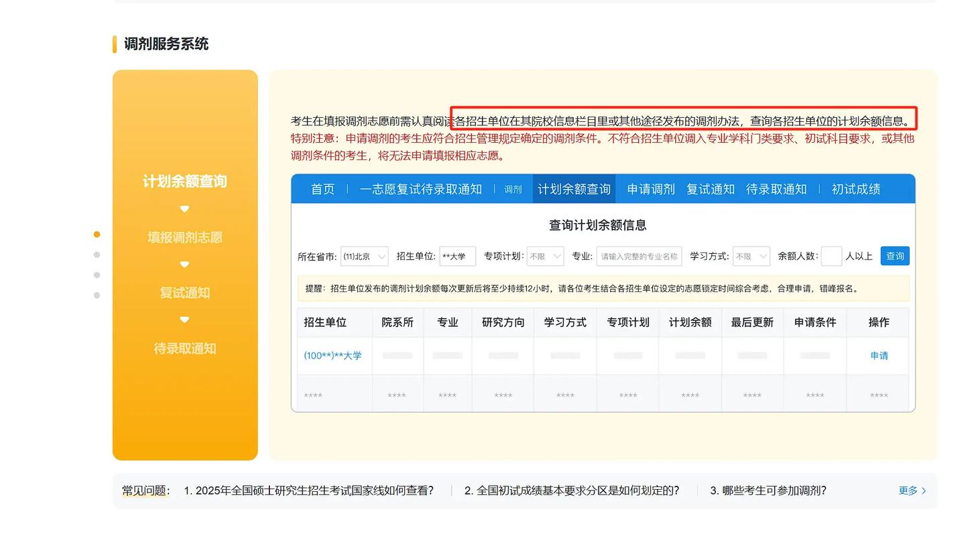The height and width of the screenshot is (536, 980).
Task: Click the down arrow below 计划余额查询 sidebar item
Action: pos(184,208)
